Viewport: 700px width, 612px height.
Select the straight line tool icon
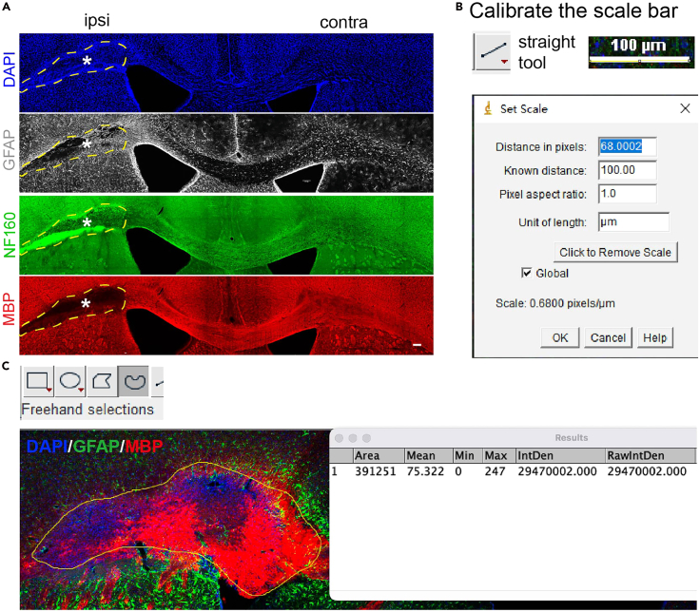click(492, 51)
